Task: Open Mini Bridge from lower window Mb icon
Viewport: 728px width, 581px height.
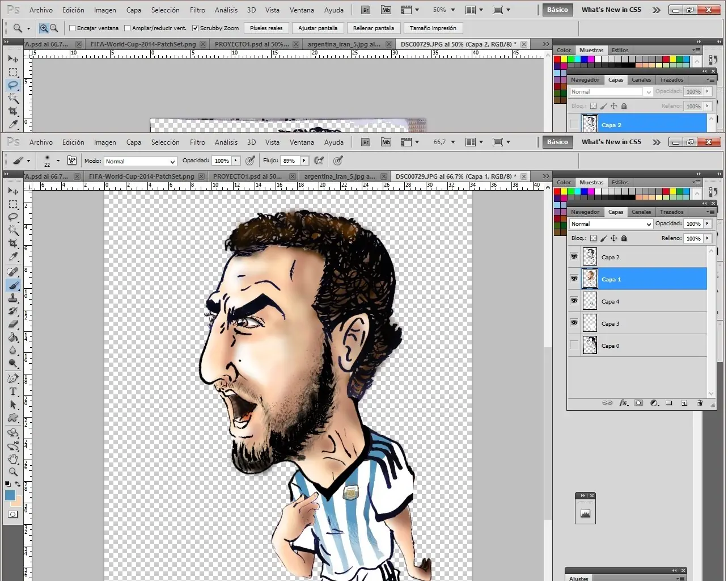Action: [x=386, y=142]
